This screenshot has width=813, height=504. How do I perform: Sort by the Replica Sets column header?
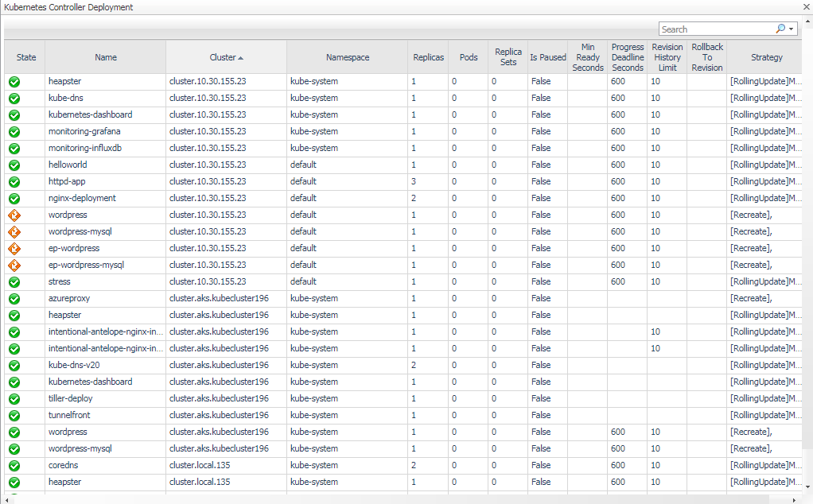508,57
